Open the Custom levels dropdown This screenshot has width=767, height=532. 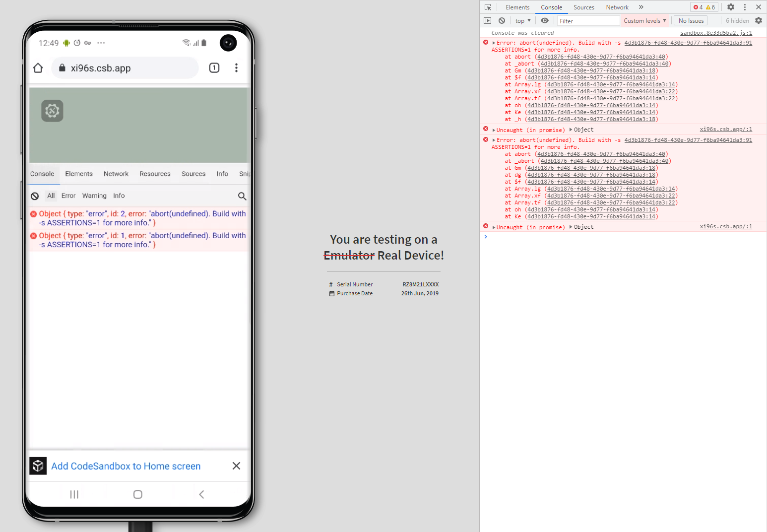click(x=644, y=20)
